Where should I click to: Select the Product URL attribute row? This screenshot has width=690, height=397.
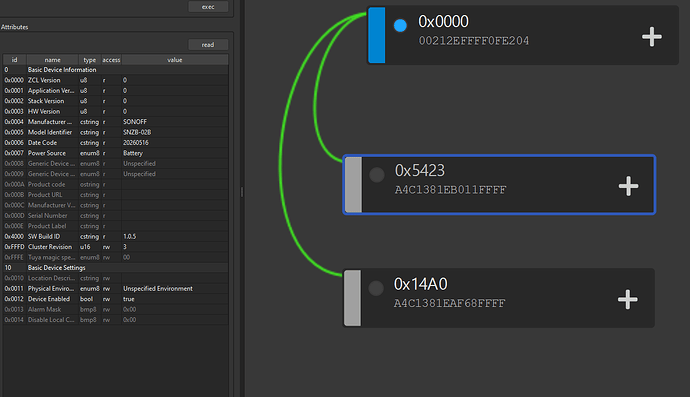tap(116, 195)
